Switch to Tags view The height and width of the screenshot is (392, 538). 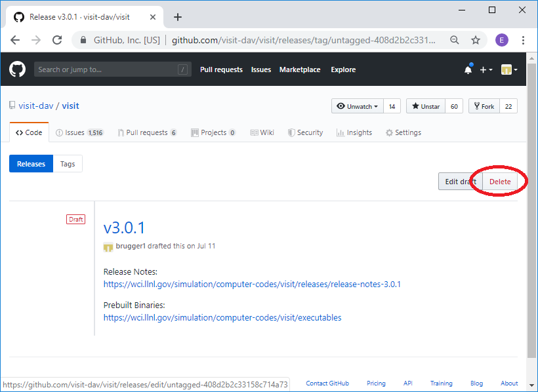[68, 164]
